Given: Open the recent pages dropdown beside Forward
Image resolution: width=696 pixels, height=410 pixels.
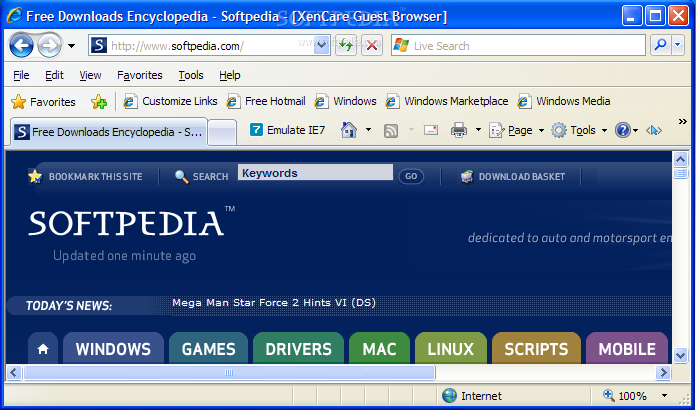Looking at the screenshot, I should pyautogui.click(x=71, y=46).
